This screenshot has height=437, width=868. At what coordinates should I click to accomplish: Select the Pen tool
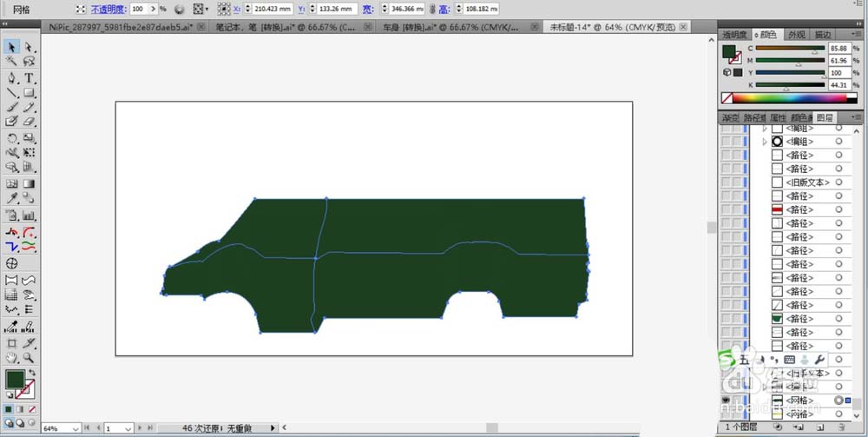[x=11, y=78]
